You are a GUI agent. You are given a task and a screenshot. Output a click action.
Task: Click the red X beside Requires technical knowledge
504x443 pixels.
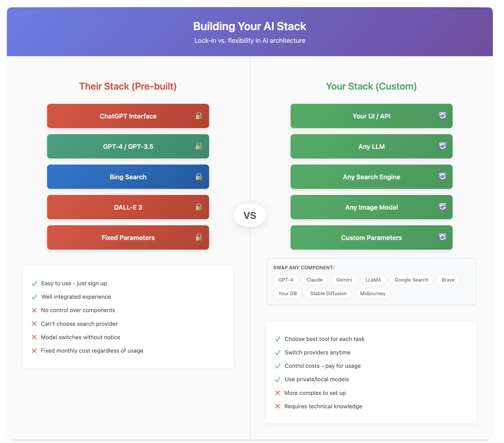277,406
